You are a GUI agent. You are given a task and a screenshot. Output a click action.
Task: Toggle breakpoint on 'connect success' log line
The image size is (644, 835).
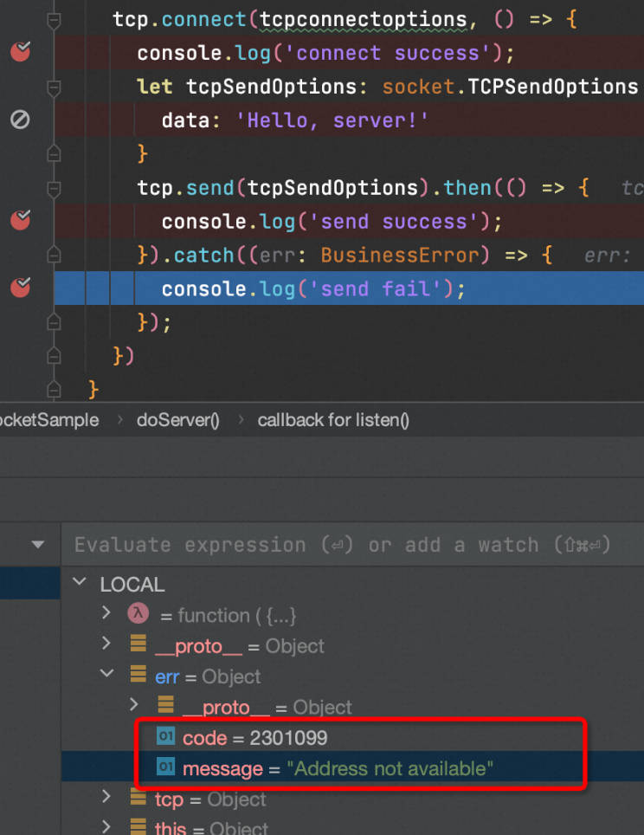coord(20,53)
